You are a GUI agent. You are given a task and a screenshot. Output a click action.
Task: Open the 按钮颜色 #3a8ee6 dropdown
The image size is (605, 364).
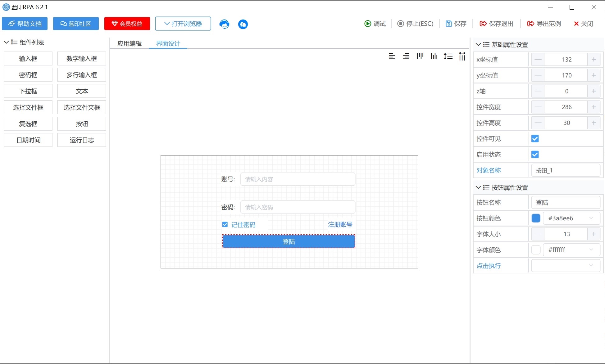click(x=571, y=218)
